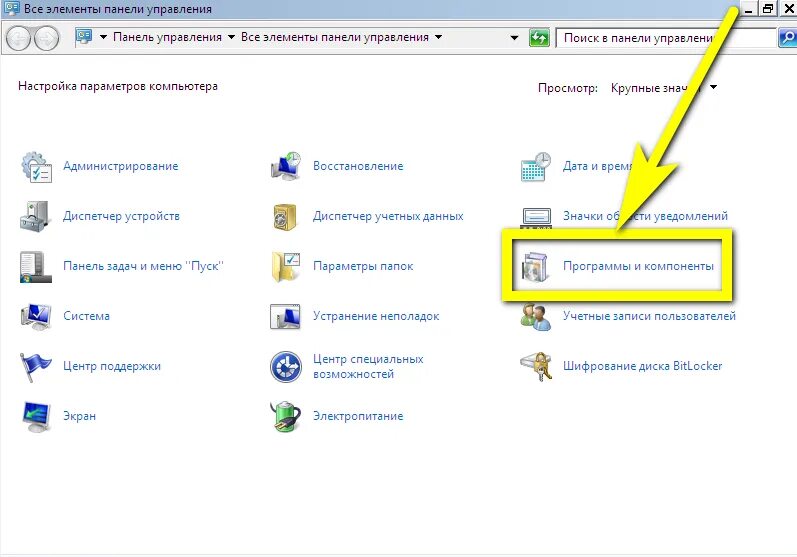Open the Значки области уведомлений icon
797x557 pixels.
point(536,218)
